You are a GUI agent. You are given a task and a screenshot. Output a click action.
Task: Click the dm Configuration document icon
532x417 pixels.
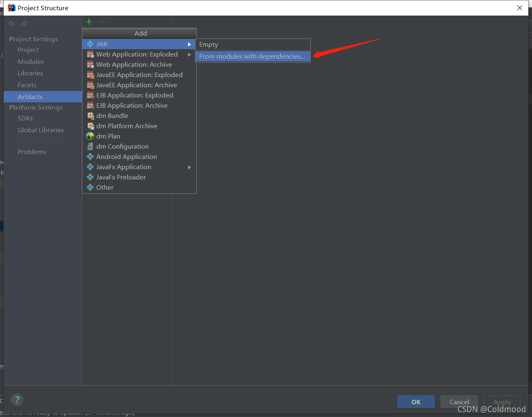[90, 146]
